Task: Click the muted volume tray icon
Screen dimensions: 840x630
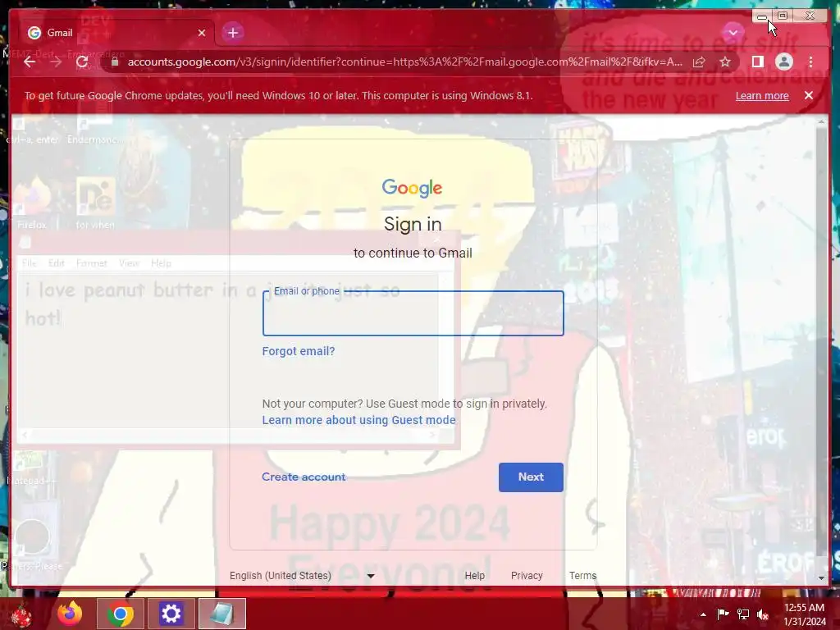Action: [763, 614]
